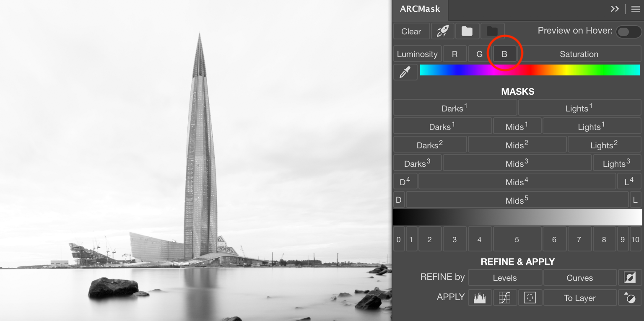
Task: Select the B blue channel button
Action: tap(504, 54)
